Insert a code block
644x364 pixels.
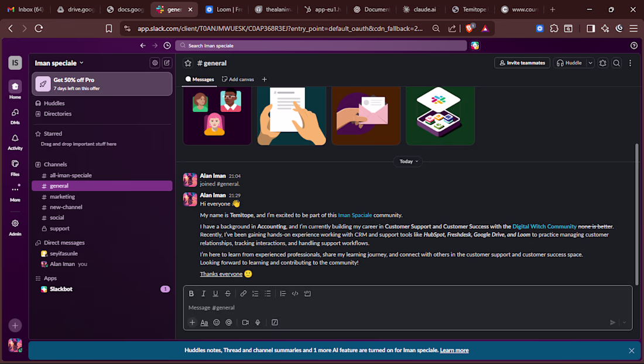(x=307, y=294)
